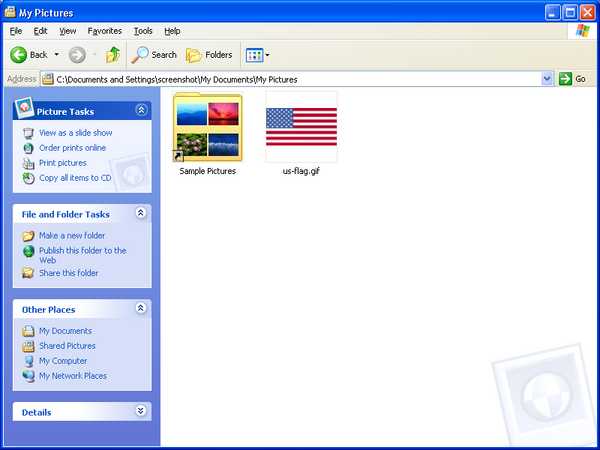Click Share this folder link

point(69,273)
